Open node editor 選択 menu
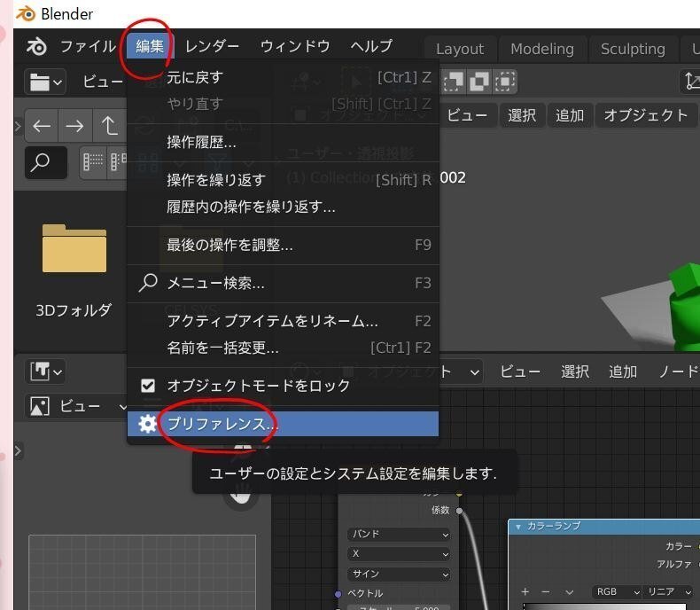 coord(575,371)
